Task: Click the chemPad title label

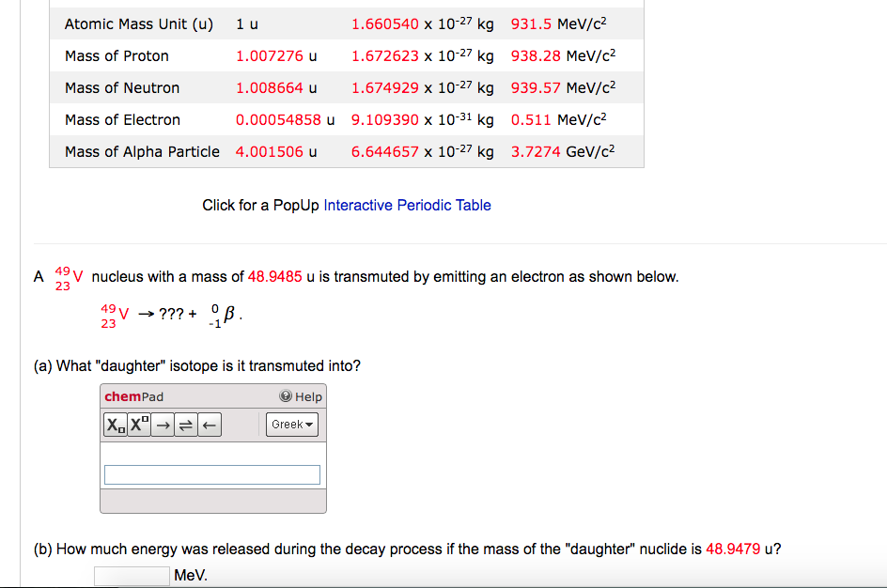Action: pos(132,395)
